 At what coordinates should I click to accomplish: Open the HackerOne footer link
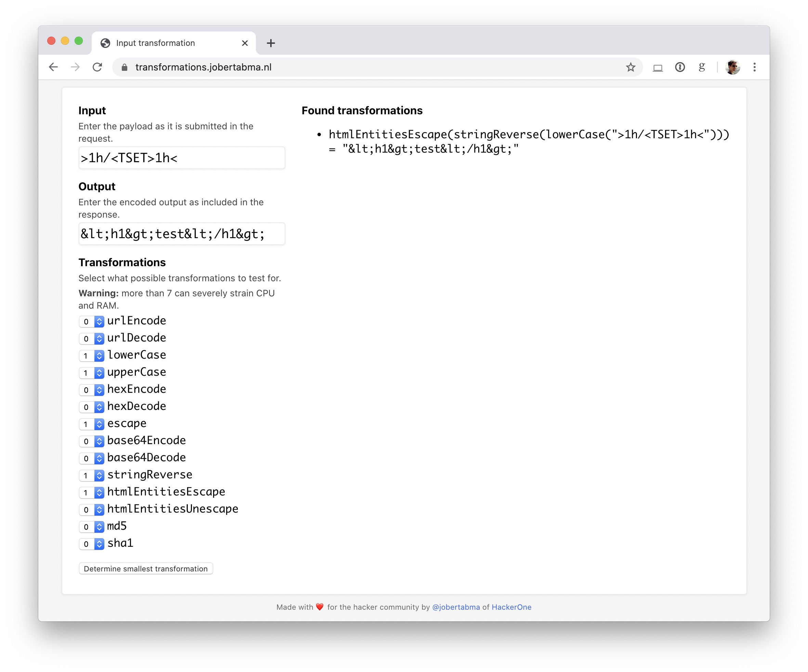pos(511,607)
